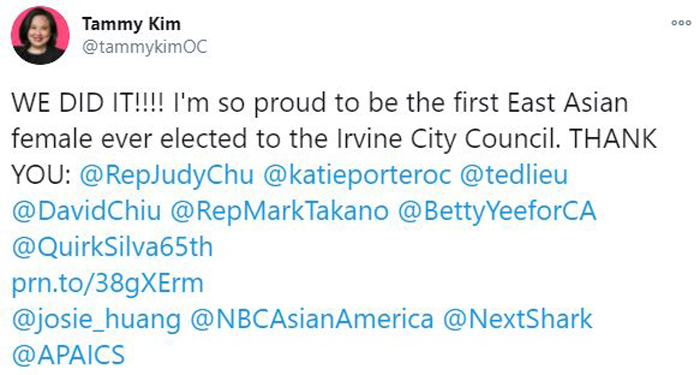The height and width of the screenshot is (375, 700).
Task: Click the 'Irvine City Council' text in tweet
Action: point(448,139)
